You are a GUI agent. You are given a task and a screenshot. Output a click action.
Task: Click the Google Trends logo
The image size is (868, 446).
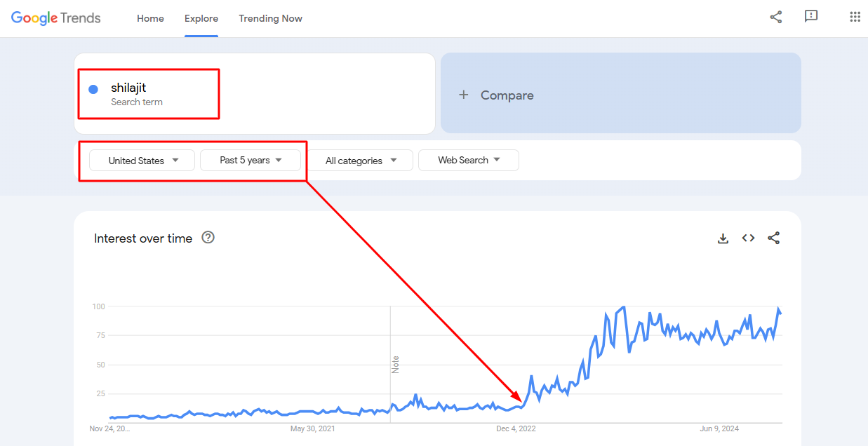tap(56, 18)
